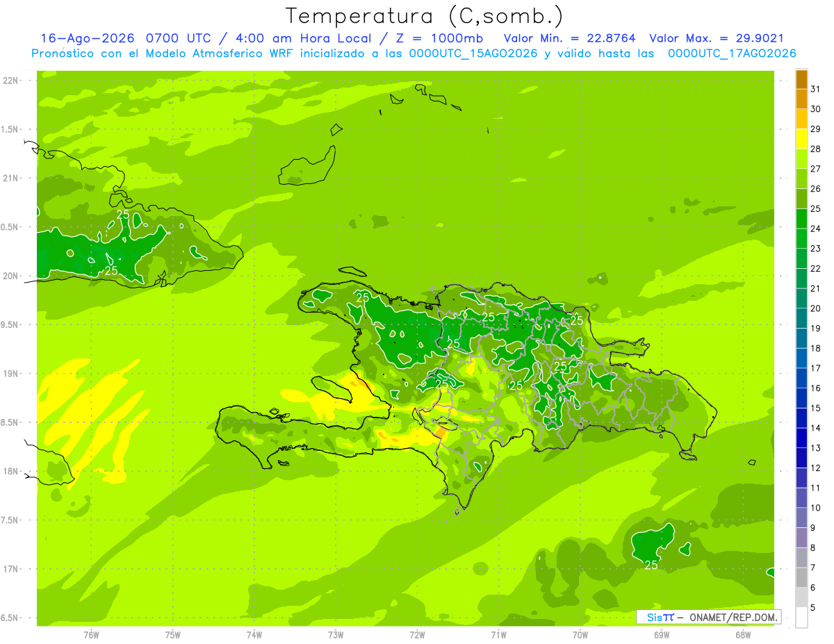Click legend value 8 on color bar
The height and width of the screenshot is (644, 834).
pyautogui.click(x=813, y=547)
